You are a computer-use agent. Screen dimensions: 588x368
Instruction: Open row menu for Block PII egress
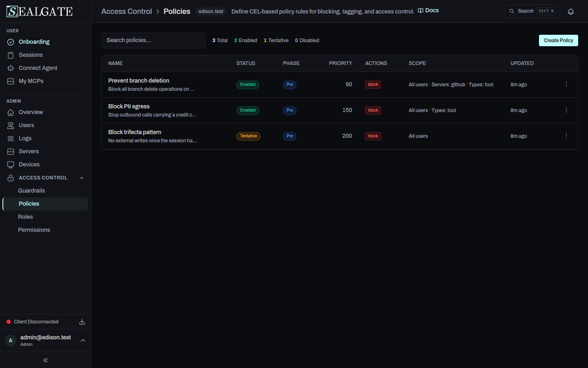point(566,110)
